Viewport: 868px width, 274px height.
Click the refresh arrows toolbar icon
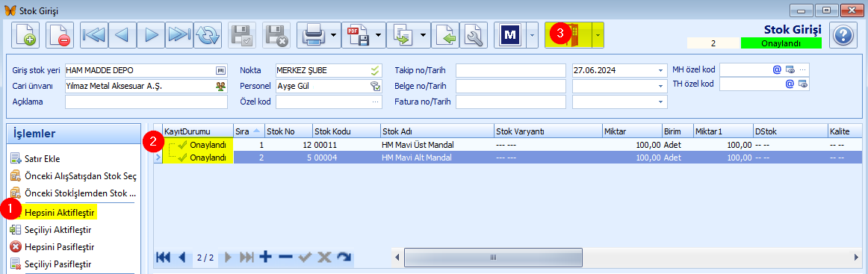click(208, 35)
